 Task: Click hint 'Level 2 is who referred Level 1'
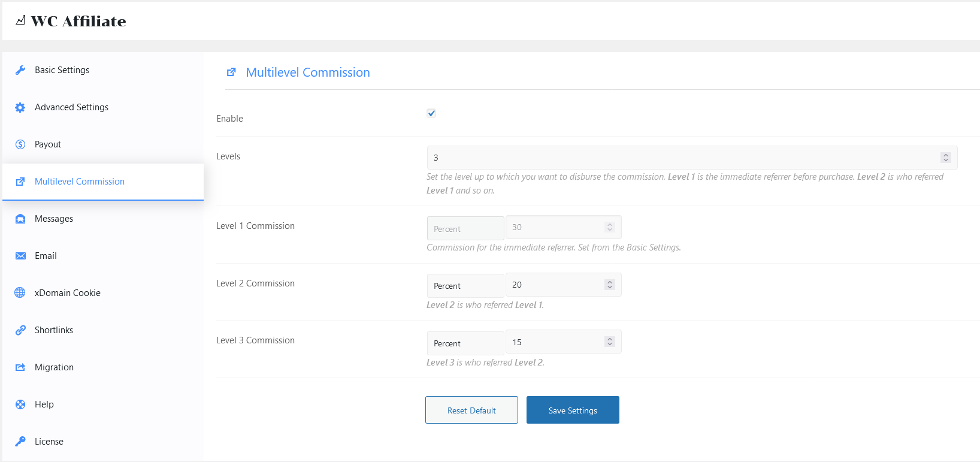[485, 305]
